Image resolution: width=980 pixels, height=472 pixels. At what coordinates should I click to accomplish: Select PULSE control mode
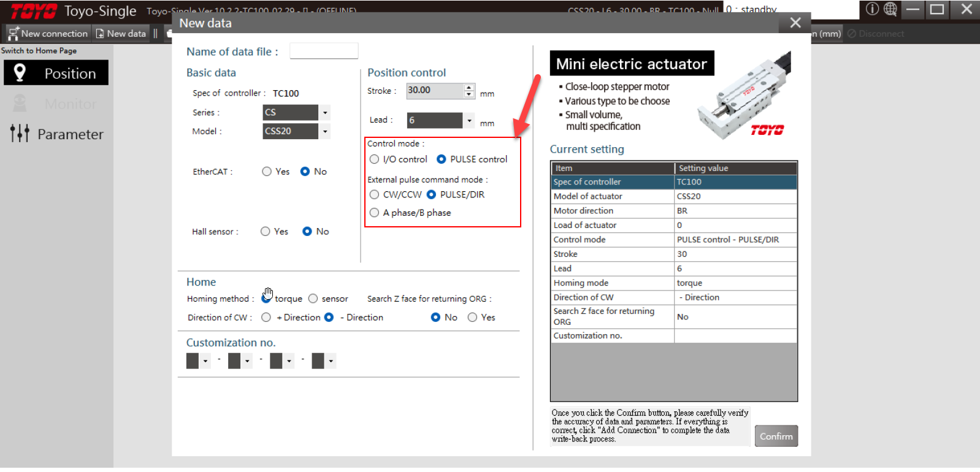coord(442,159)
